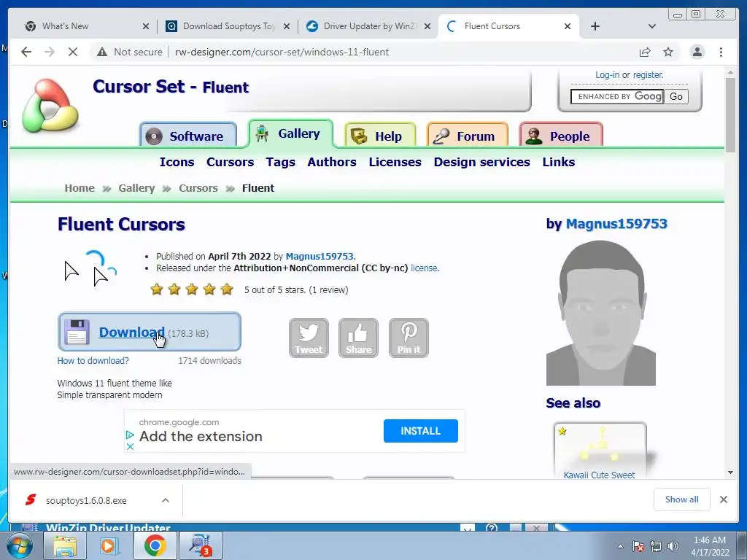This screenshot has height=560, width=747.
Task: Click the RealWorld Designer logo
Action: click(x=50, y=106)
